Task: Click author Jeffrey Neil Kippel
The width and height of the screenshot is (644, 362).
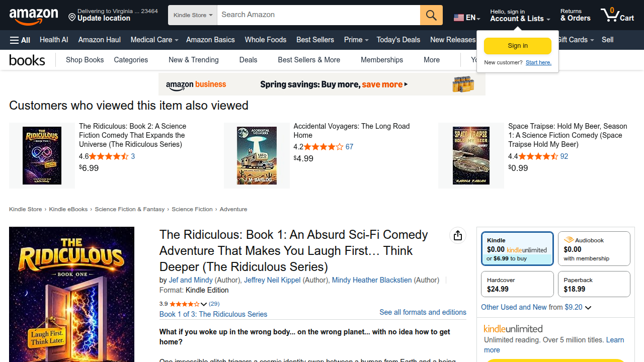Action: click(x=272, y=280)
